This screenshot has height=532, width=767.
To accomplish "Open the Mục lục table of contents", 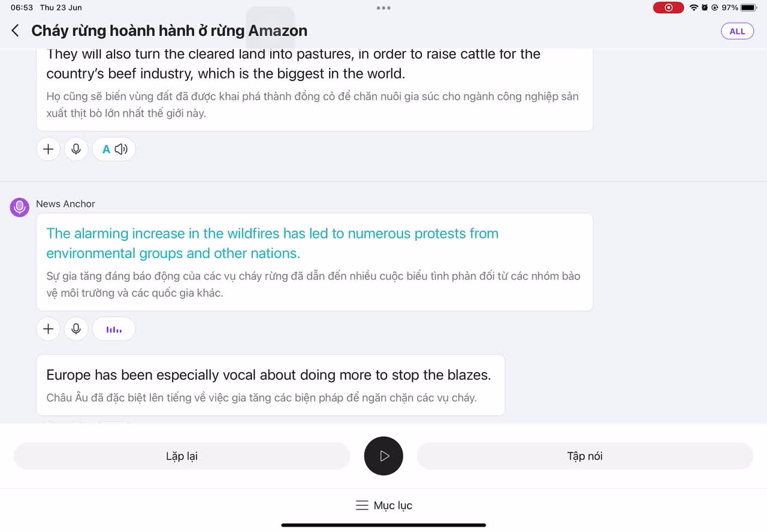I will [383, 505].
